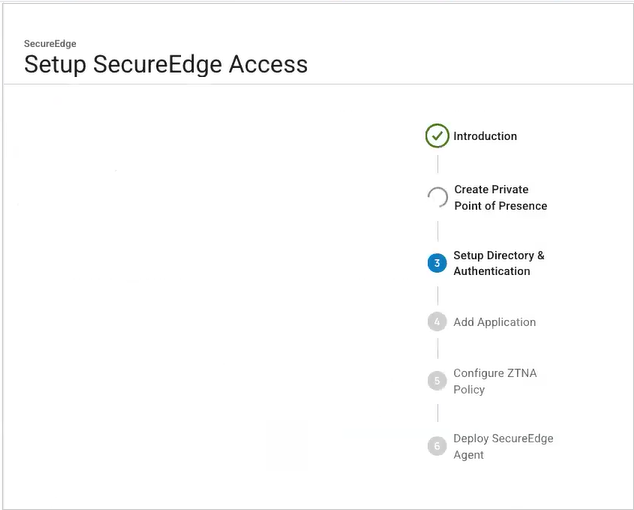Open Configure ZTNA Policy step

494,381
